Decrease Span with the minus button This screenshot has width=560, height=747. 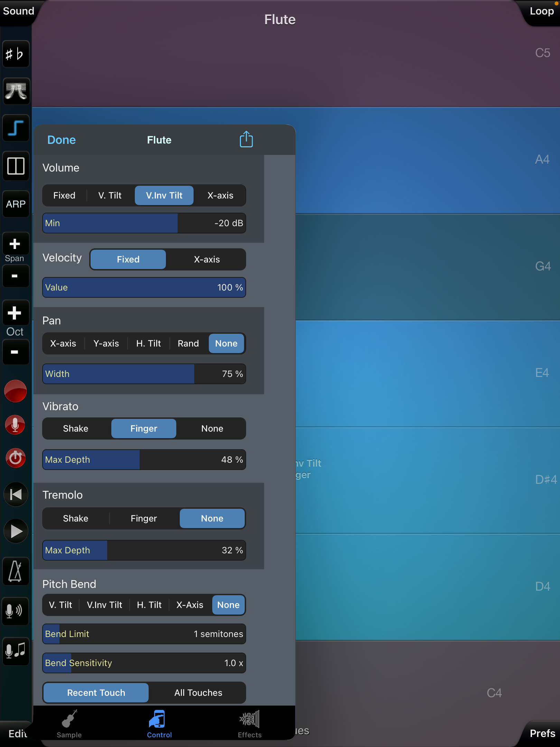pyautogui.click(x=15, y=276)
